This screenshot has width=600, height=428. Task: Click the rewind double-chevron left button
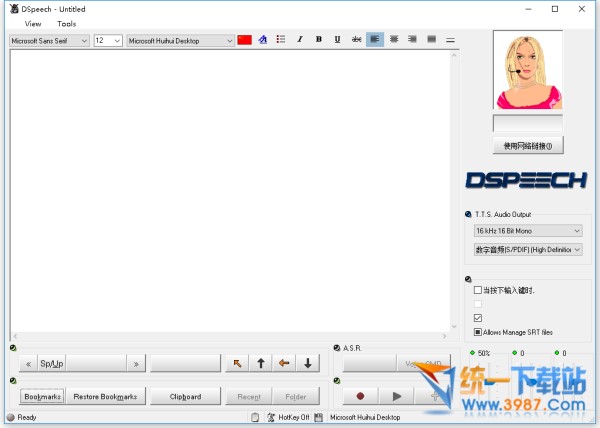coord(28,364)
